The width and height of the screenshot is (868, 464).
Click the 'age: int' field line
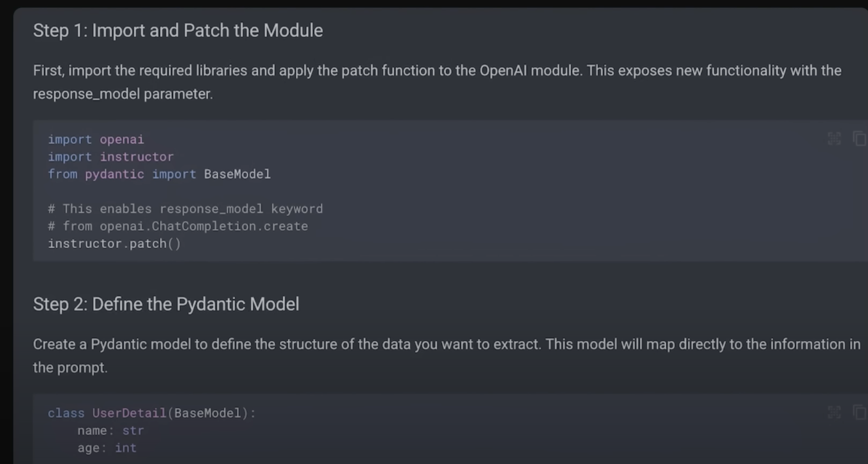pos(107,448)
